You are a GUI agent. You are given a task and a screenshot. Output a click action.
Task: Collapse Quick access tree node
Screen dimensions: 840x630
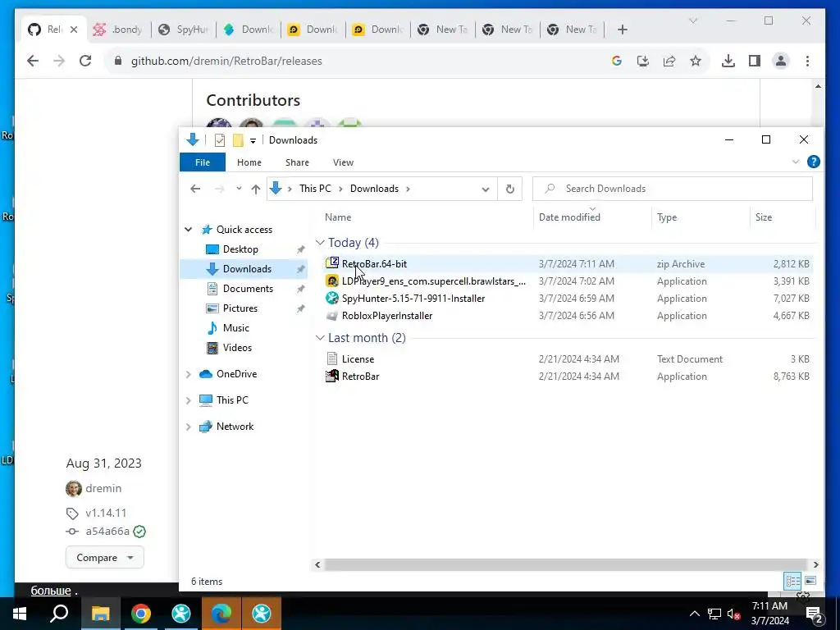click(189, 230)
